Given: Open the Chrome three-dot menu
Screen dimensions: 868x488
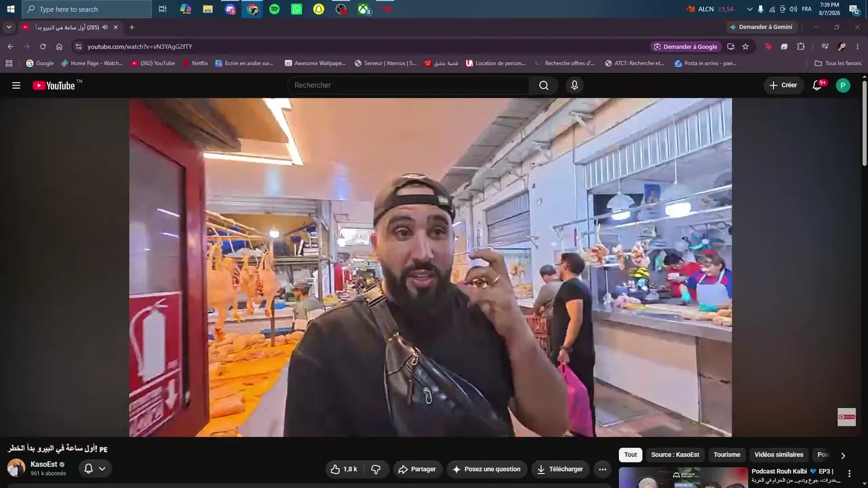Looking at the screenshot, I should point(858,47).
